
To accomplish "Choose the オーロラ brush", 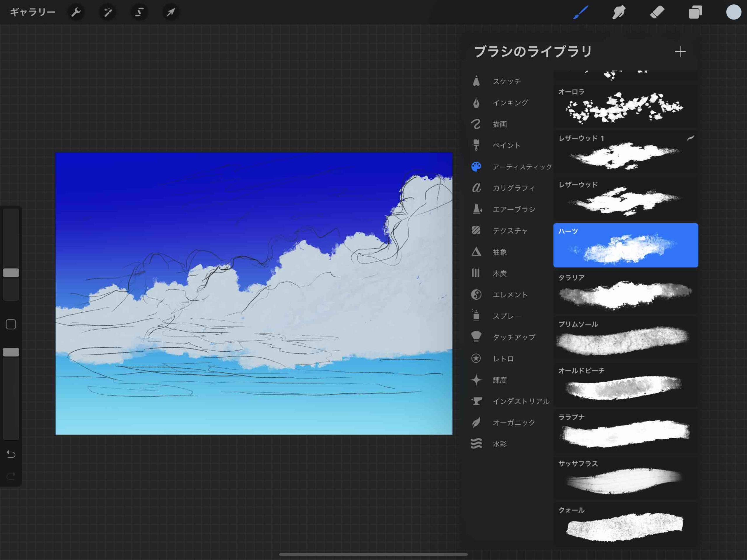I will (x=625, y=106).
